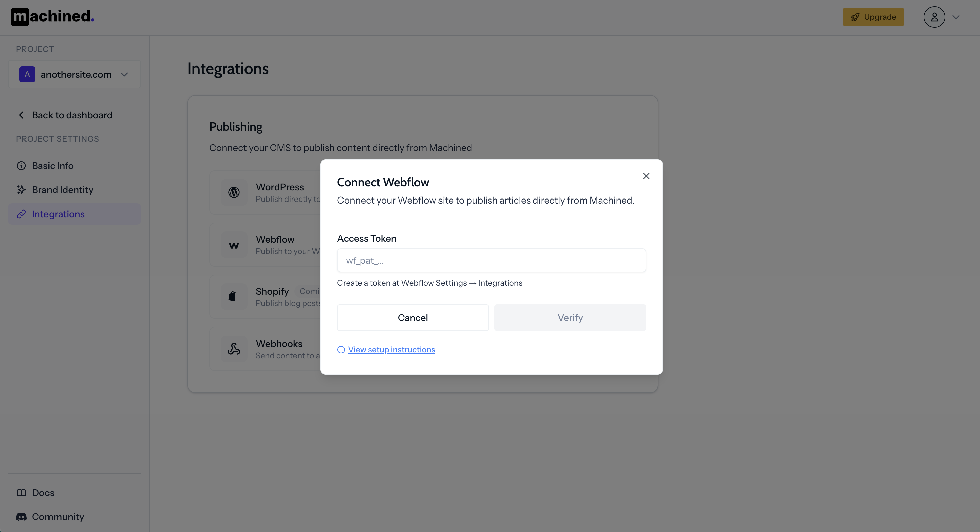Image resolution: width=980 pixels, height=532 pixels.
Task: Expand the account menu chevron
Action: tap(956, 17)
